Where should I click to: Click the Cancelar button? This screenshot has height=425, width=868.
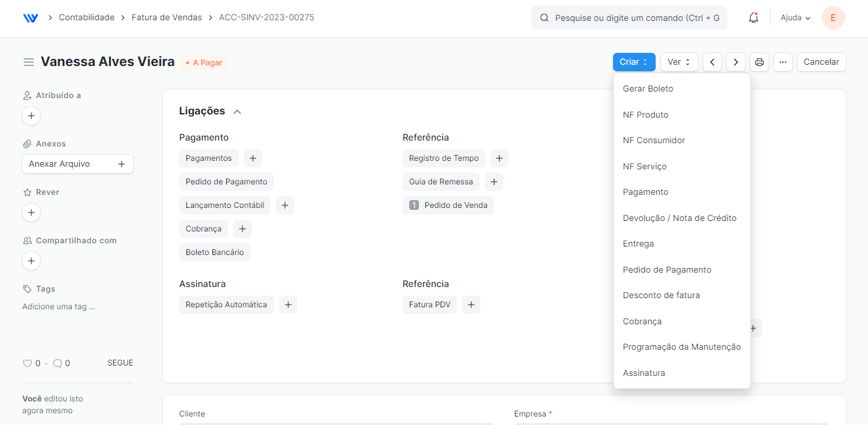821,62
